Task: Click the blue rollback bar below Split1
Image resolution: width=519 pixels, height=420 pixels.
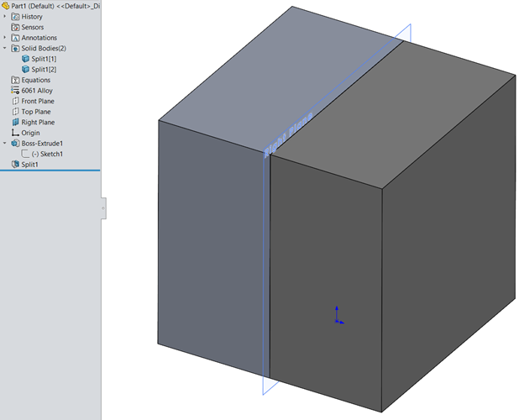Action: (50, 171)
